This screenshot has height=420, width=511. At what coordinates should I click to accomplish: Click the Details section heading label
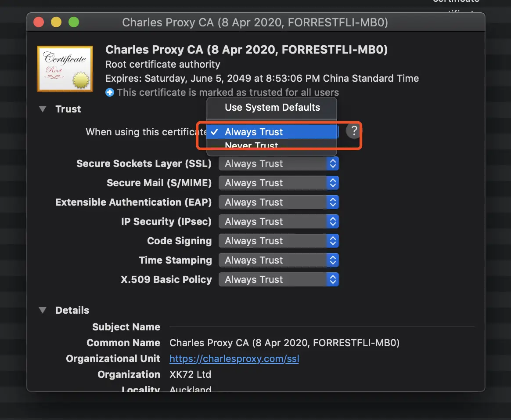point(72,310)
